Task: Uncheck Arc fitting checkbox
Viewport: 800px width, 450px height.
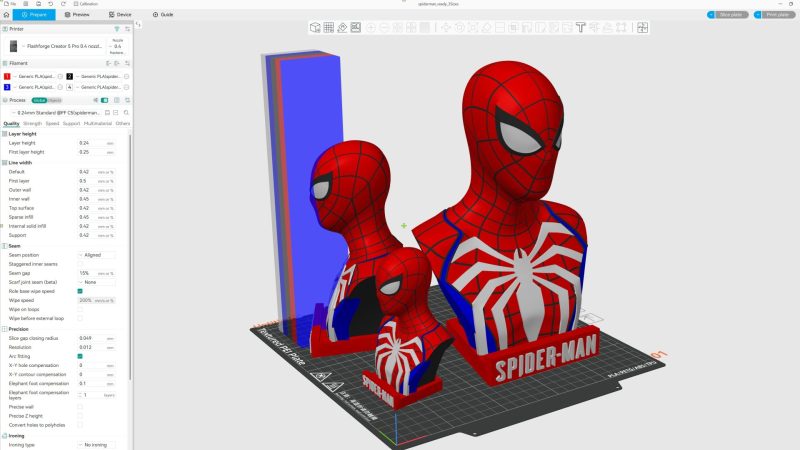Action: (80, 356)
